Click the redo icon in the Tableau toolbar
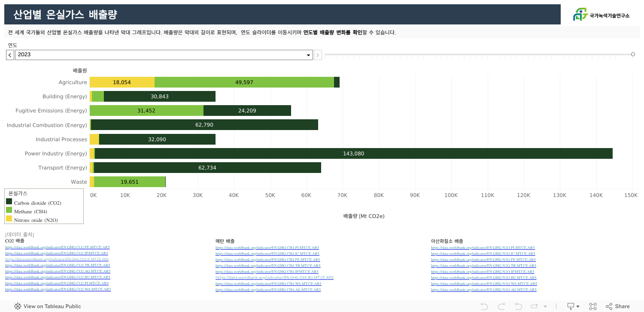 pyautogui.click(x=501, y=306)
